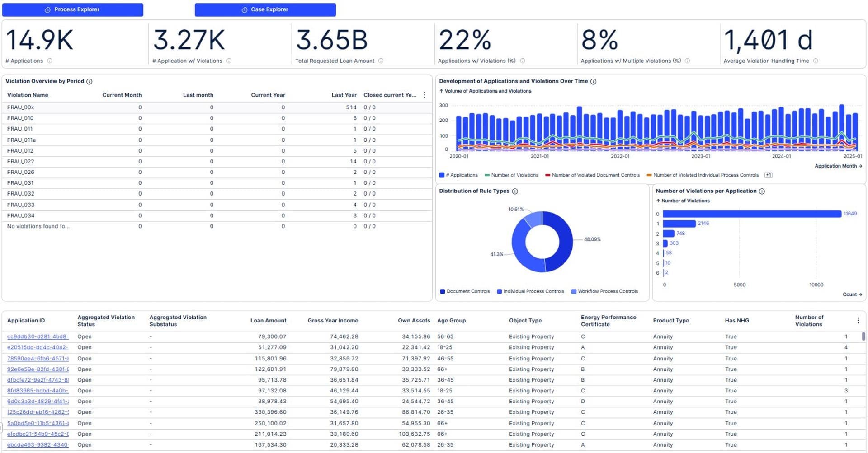Click info icon next to Development of Applications title
Viewport: 868px width, 453px height.
point(593,82)
